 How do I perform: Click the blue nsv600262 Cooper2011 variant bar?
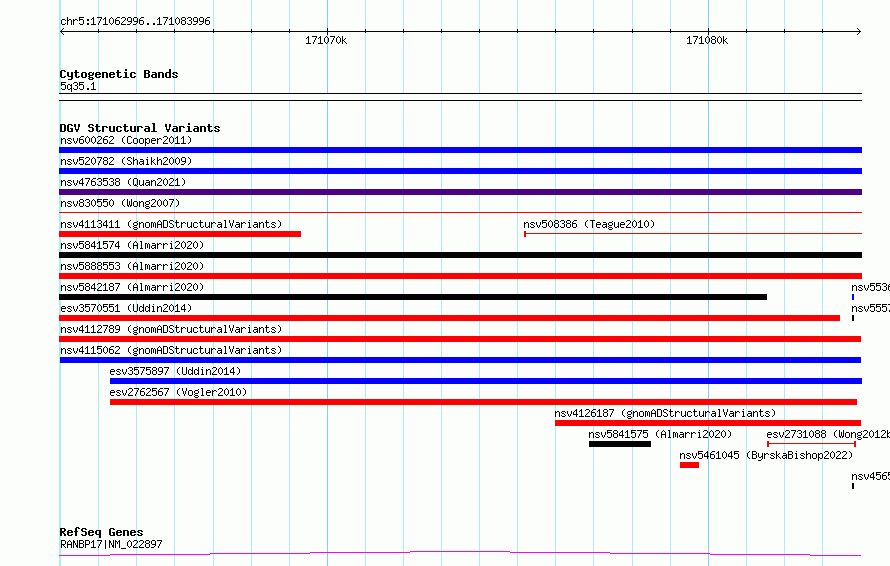click(460, 150)
